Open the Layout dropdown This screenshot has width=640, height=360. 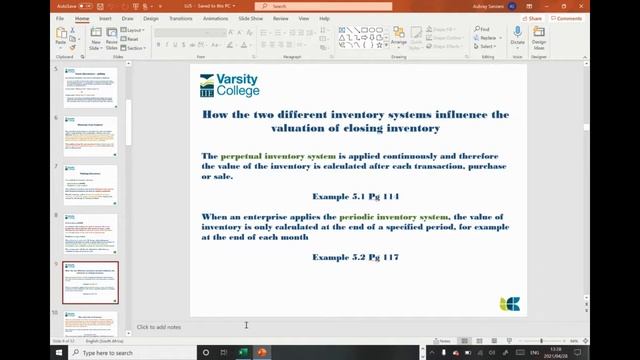coord(133,30)
